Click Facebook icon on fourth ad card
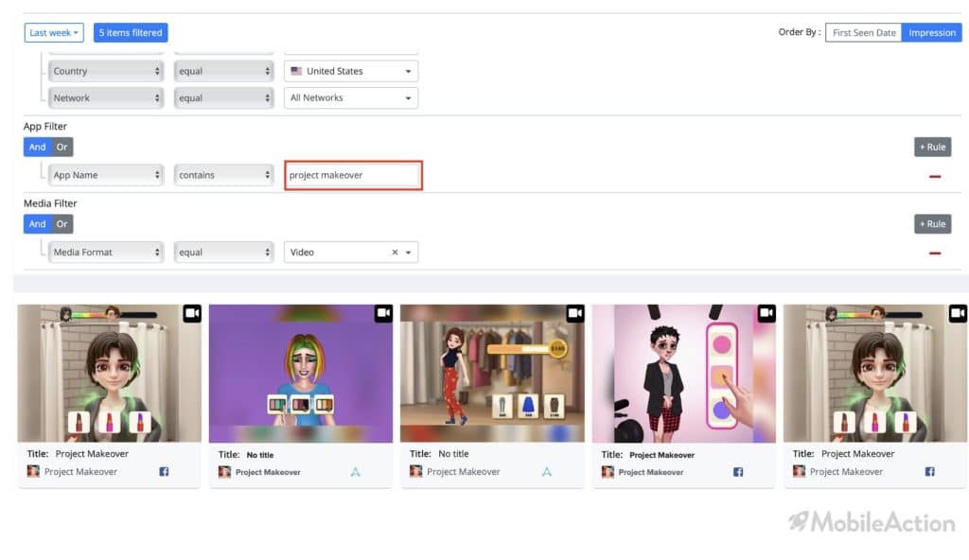Viewport: 969px width, 560px height. (738, 472)
